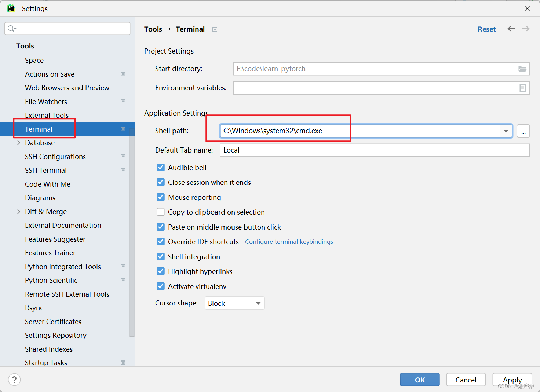This screenshot has height=392, width=540.
Task: Click the project-level icon beside Terminal breadcrumb
Action: 215,29
